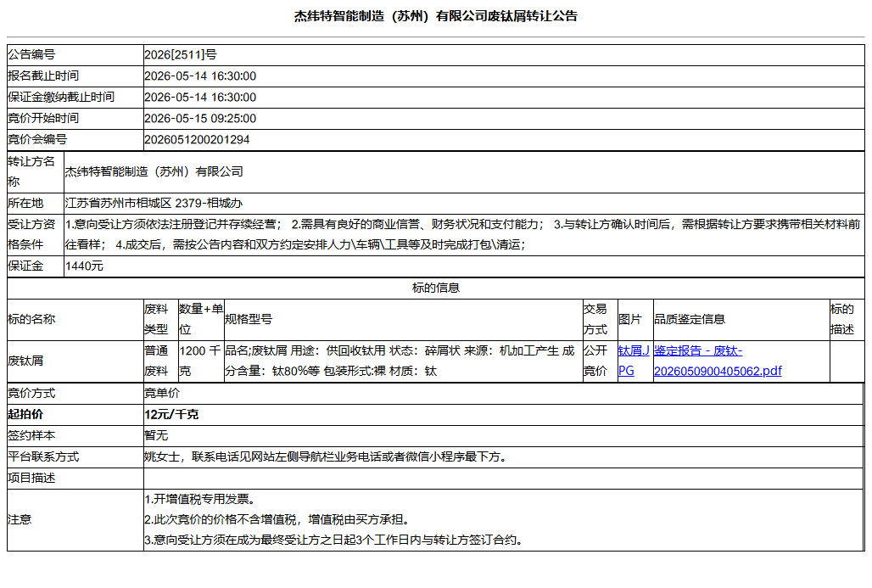Screen dimensions: 872x588
Task: Select the address 江苏省苏州市相城区 2379-相城办
Action: pyautogui.click(x=154, y=203)
